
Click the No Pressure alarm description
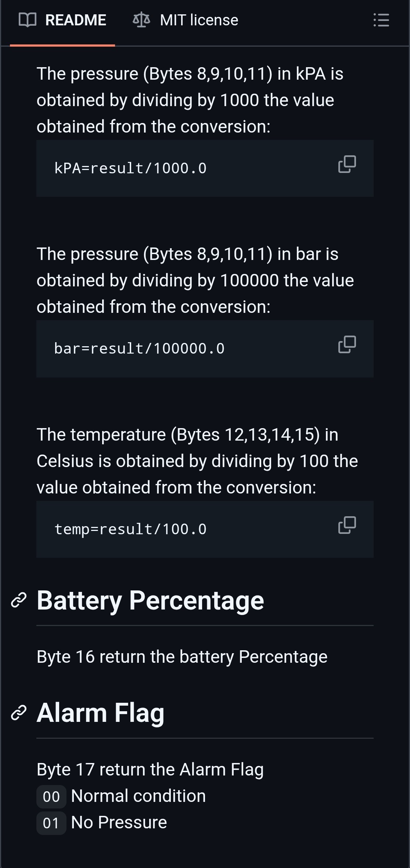tap(119, 822)
